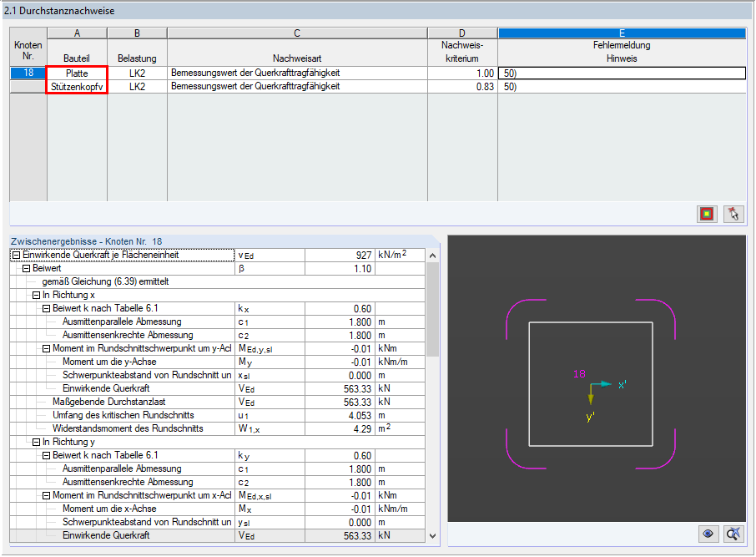Viewport: 756px width, 557px height.
Task: Select the Stützenkopfv row cell
Action: (77, 87)
